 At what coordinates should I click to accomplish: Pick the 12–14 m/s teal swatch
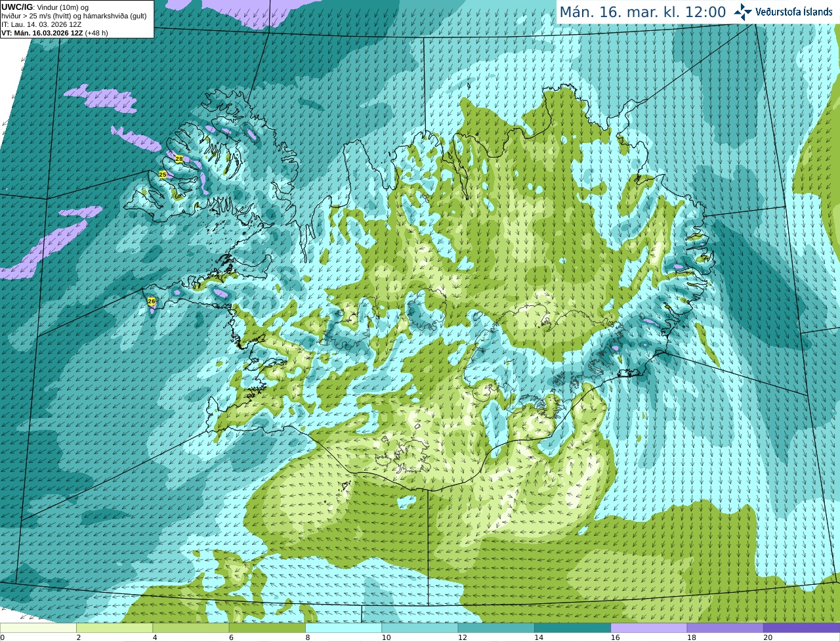(x=496, y=628)
